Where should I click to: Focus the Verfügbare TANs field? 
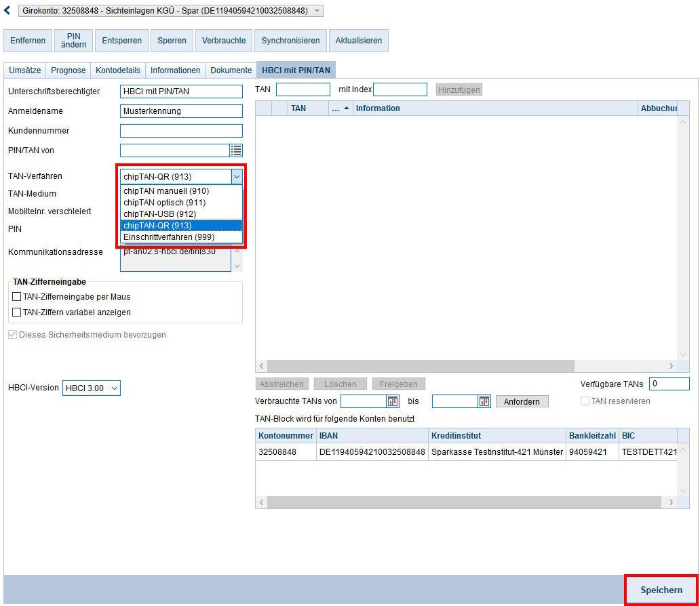669,384
